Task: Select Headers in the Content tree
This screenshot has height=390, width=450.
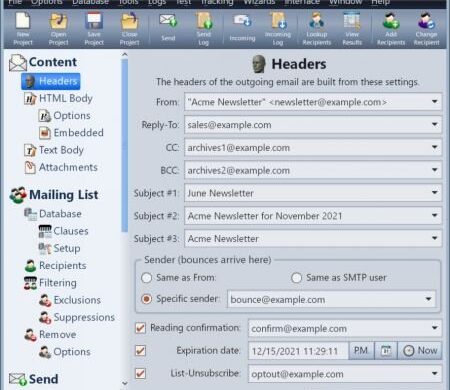Action: pyautogui.click(x=51, y=81)
